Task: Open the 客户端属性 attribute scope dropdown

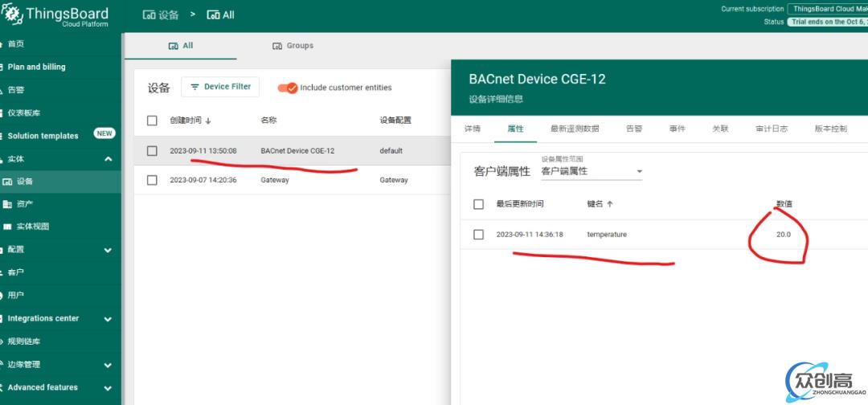Action: [x=592, y=171]
